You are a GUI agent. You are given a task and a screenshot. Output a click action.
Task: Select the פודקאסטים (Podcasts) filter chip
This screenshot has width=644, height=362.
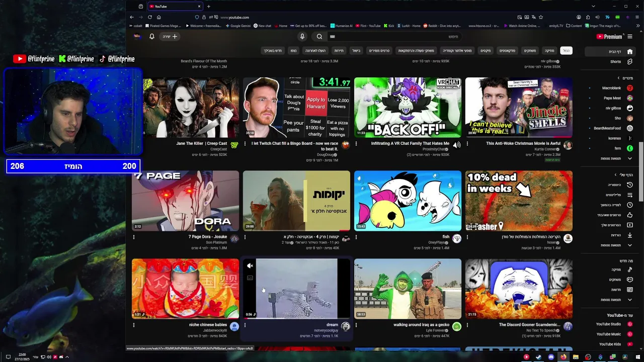[x=507, y=50]
